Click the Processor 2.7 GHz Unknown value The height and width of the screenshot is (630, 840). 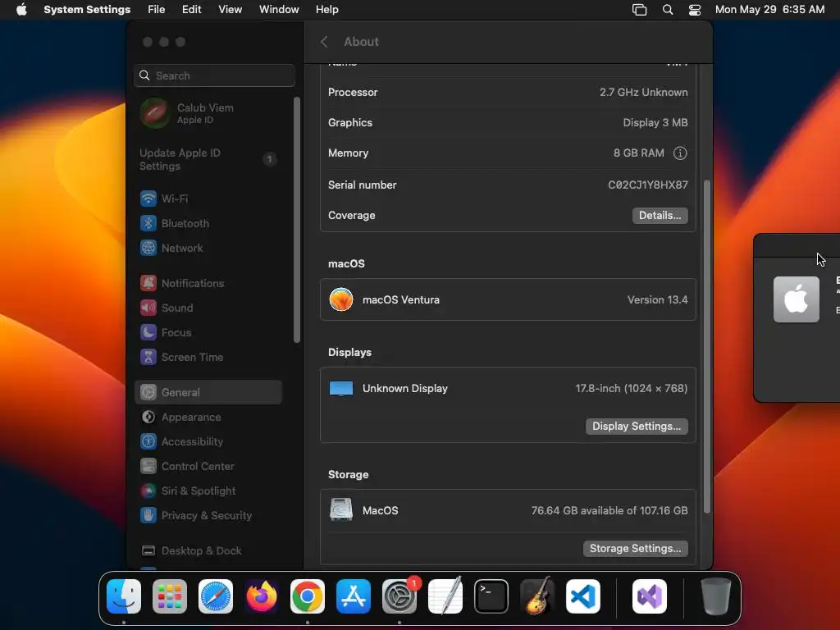pos(643,92)
